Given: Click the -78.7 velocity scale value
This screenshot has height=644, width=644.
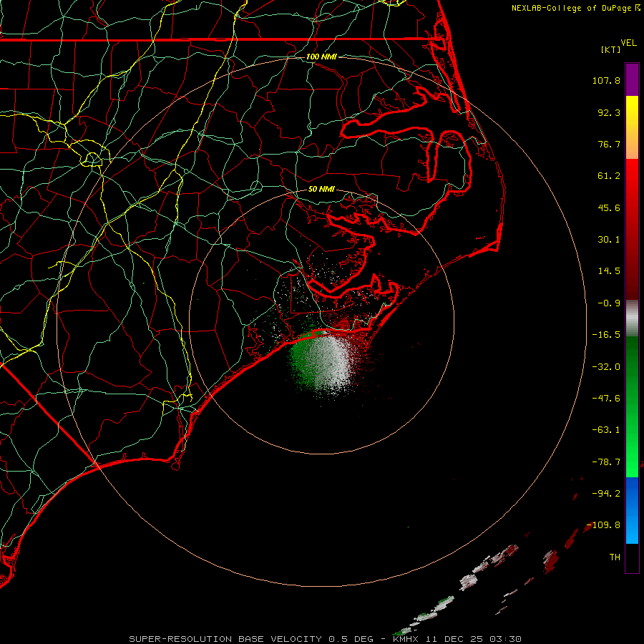Looking at the screenshot, I should point(606,462).
